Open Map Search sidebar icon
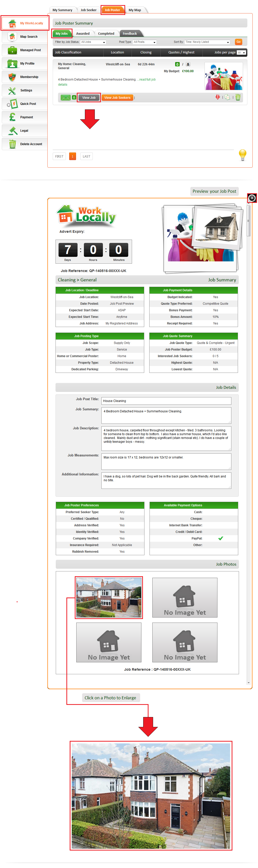This screenshot has width=258, height=868. pyautogui.click(x=12, y=36)
